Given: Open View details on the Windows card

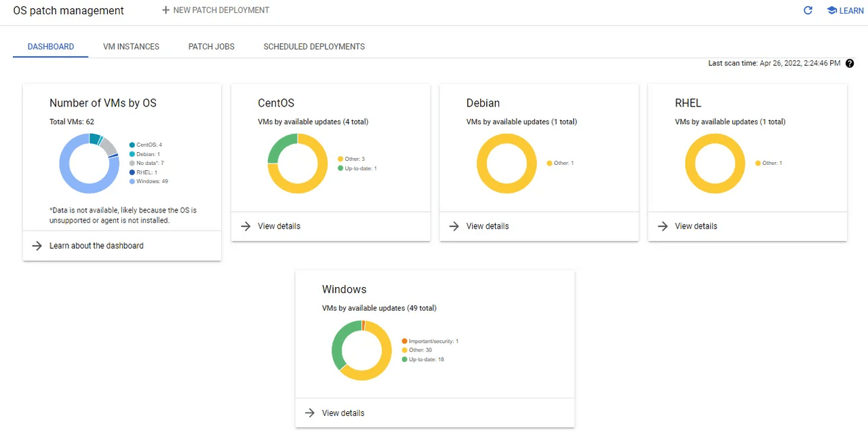Looking at the screenshot, I should (x=343, y=413).
